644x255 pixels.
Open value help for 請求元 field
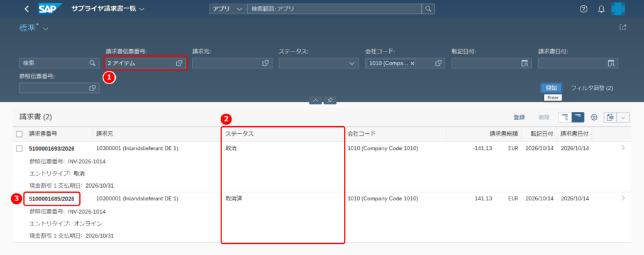266,63
